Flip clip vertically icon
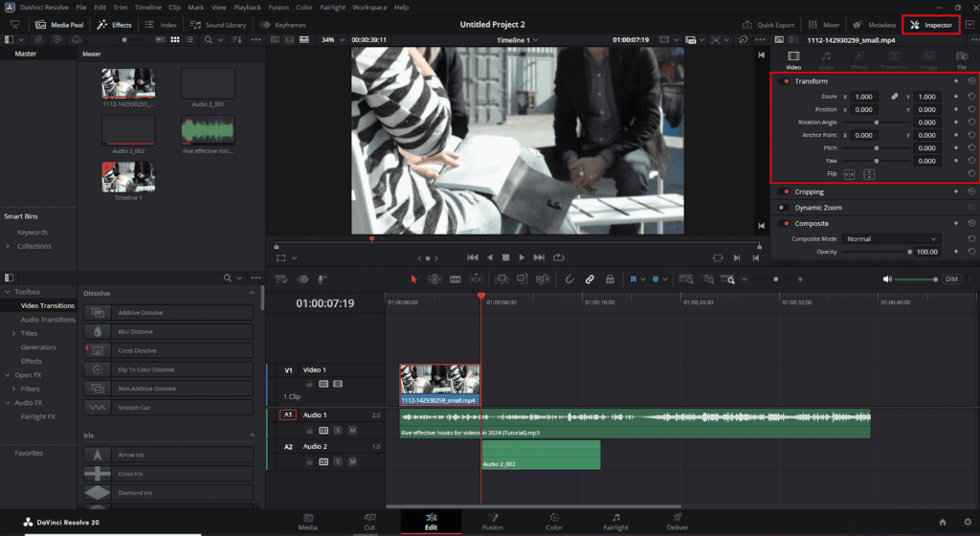This screenshot has height=536, width=980. click(x=869, y=174)
